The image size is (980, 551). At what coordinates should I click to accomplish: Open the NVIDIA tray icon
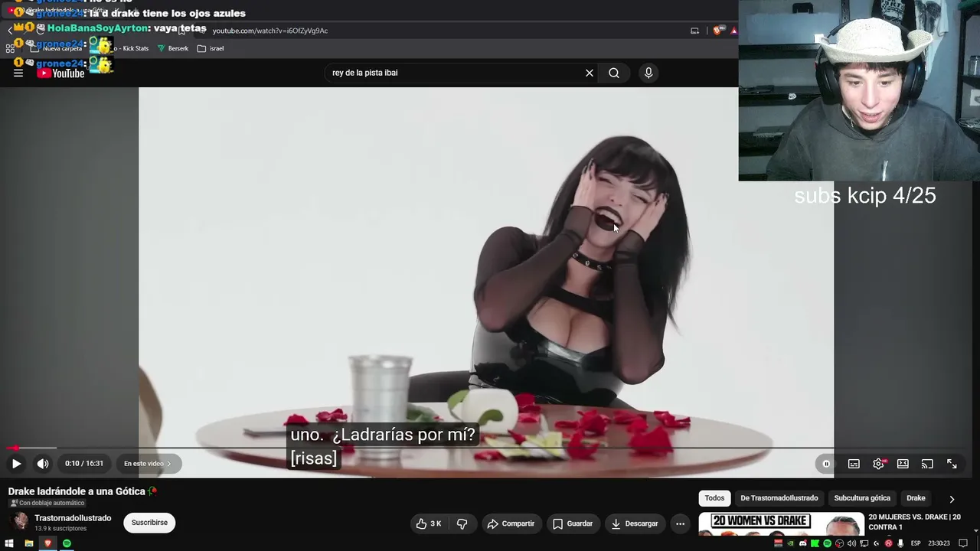790,543
